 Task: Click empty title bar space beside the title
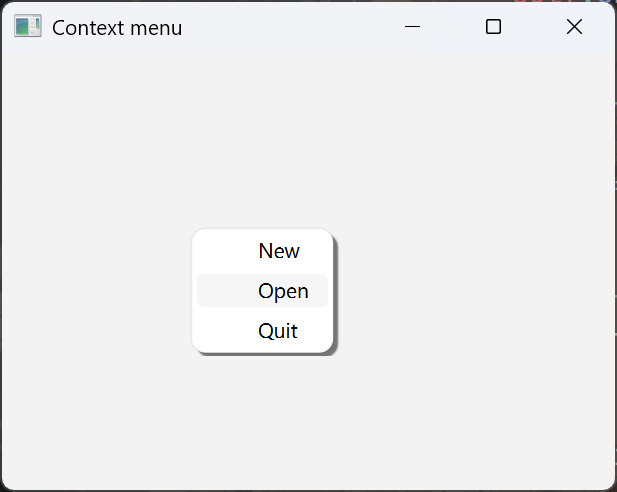290,27
